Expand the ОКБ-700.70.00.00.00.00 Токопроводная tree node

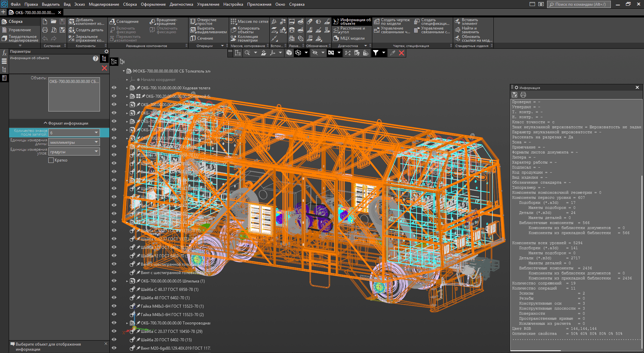click(127, 323)
